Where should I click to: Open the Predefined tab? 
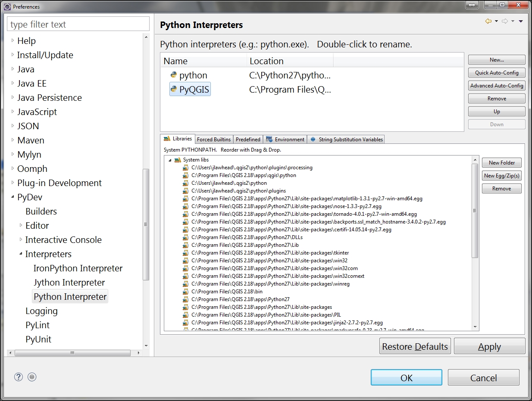[x=248, y=140]
